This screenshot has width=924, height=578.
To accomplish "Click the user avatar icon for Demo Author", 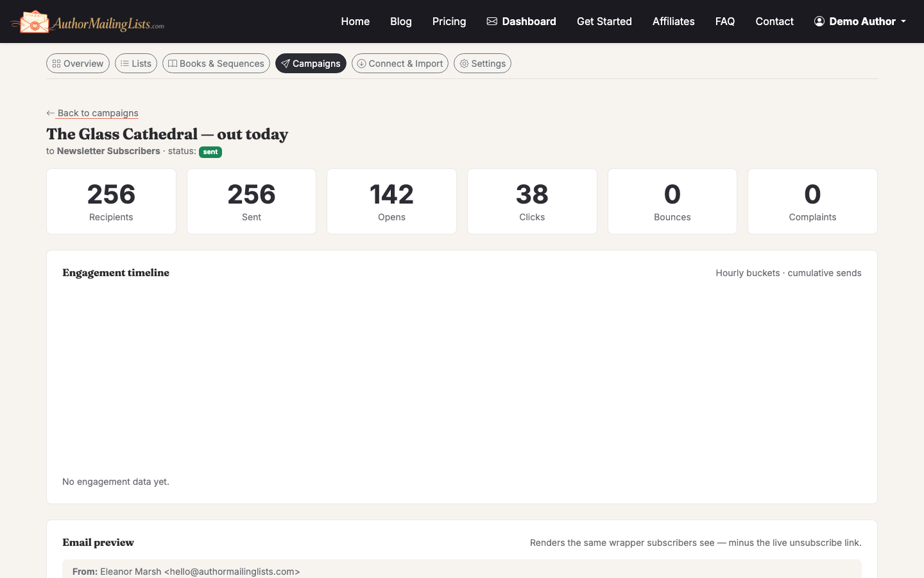I will [819, 21].
